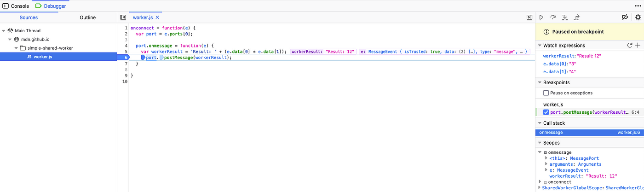Collapse the Main Thread tree node
The image size is (644, 192).
4,30
